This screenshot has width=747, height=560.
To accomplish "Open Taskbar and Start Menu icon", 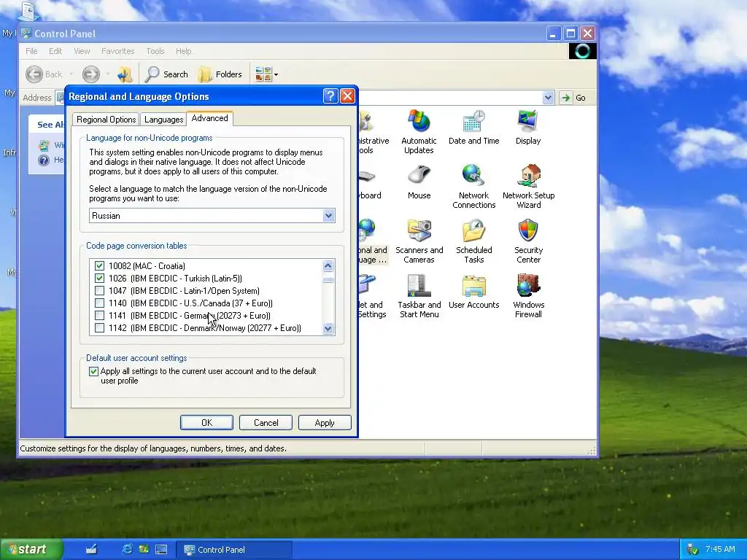I will [x=419, y=296].
